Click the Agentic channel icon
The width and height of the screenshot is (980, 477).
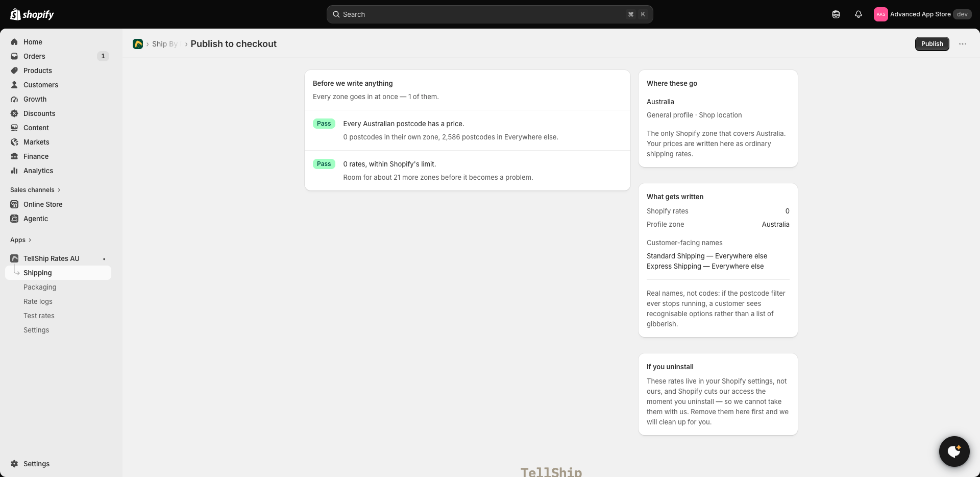[14, 219]
